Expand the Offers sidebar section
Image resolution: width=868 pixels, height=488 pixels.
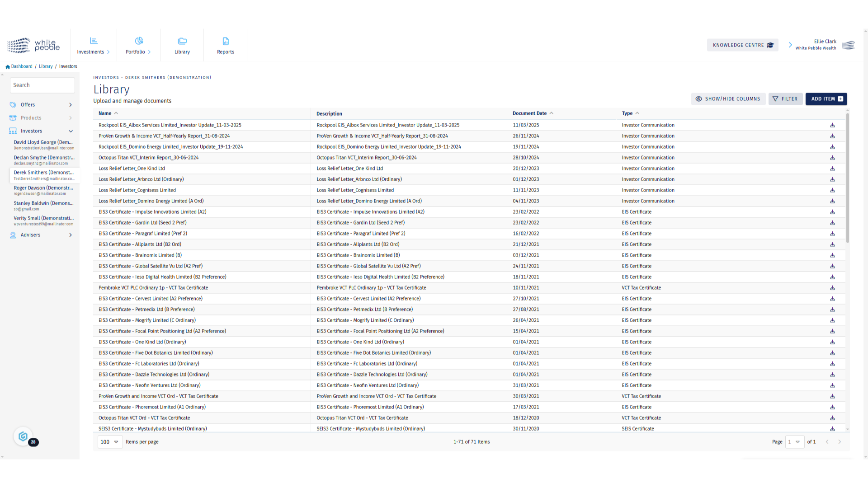(71, 105)
